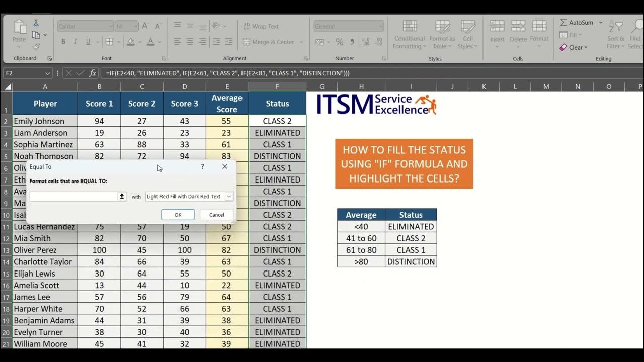The image size is (644, 362).
Task: Open the General number format dropdown
Action: [x=381, y=26]
